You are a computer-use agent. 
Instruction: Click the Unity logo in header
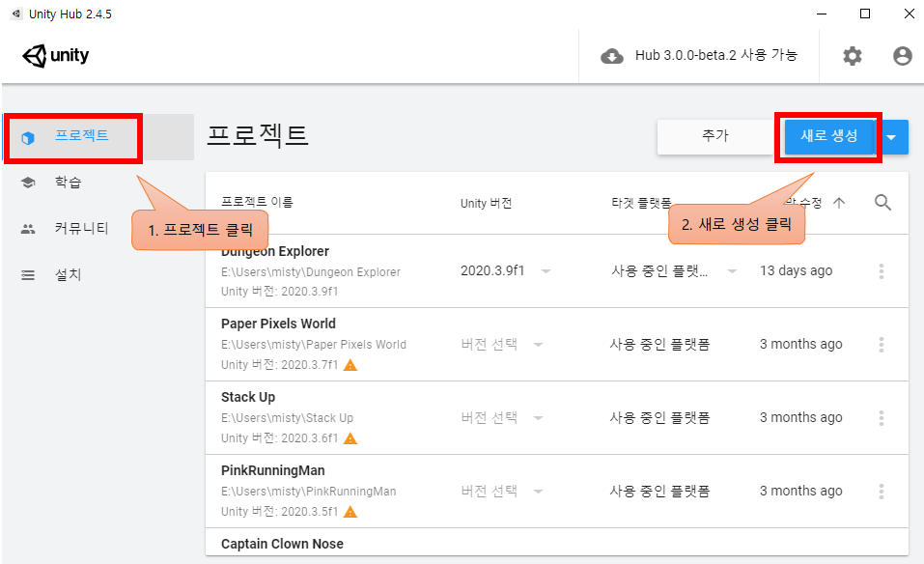coord(55,56)
